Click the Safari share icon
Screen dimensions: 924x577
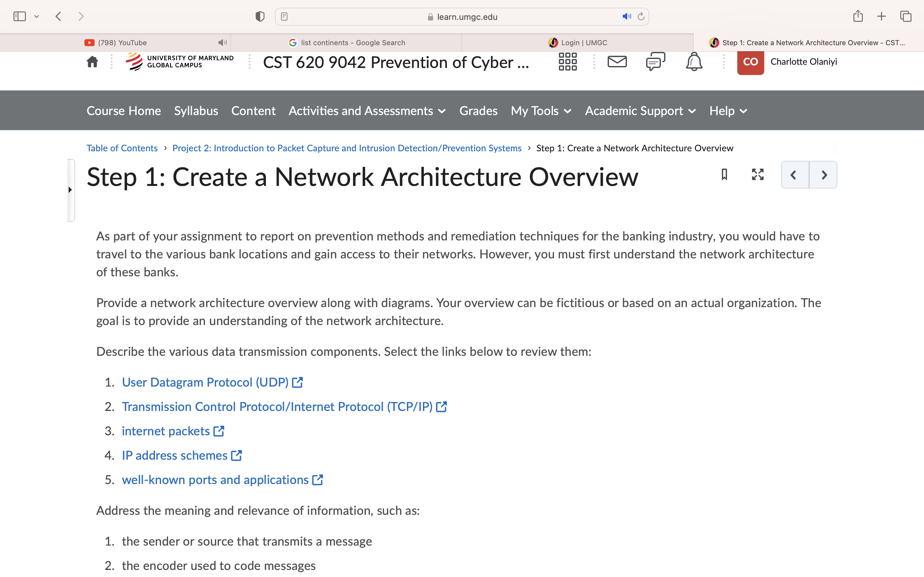click(x=858, y=16)
